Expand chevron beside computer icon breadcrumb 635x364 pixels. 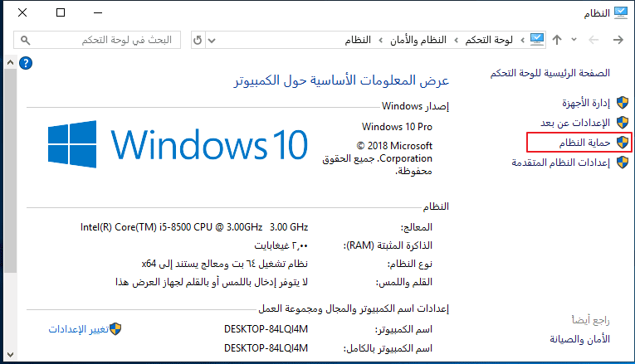pyautogui.click(x=522, y=40)
